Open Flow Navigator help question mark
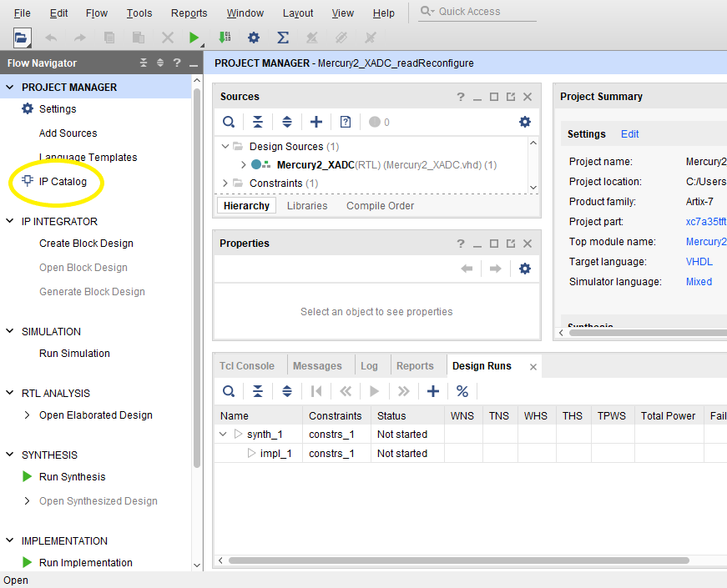 (x=177, y=63)
